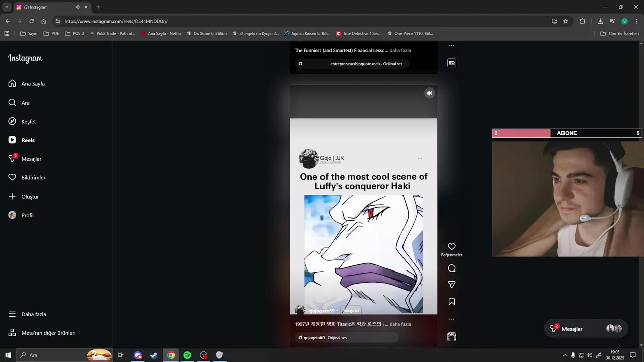Go back in Chrome
Image resolution: width=644 pixels, height=362 pixels.
click(7, 21)
